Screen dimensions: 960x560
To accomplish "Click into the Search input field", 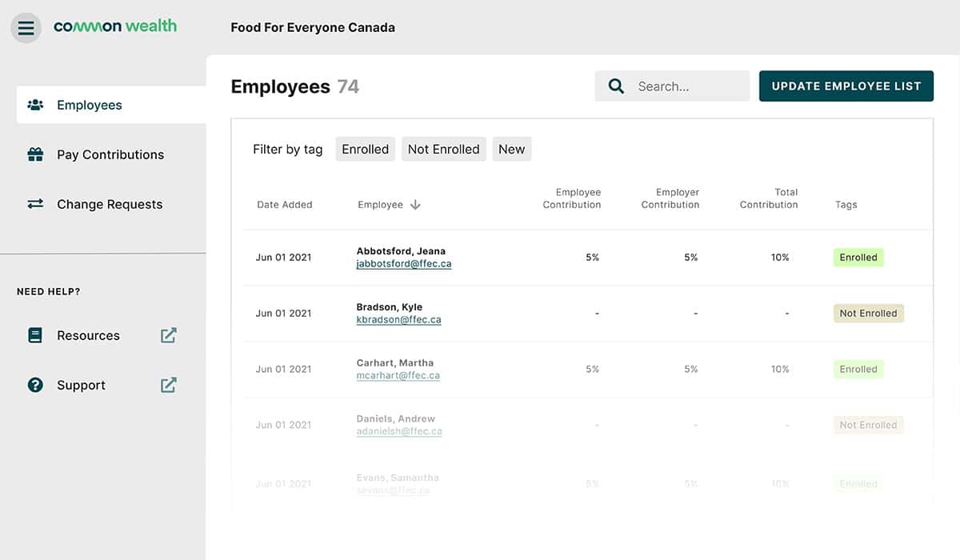I will click(x=672, y=86).
